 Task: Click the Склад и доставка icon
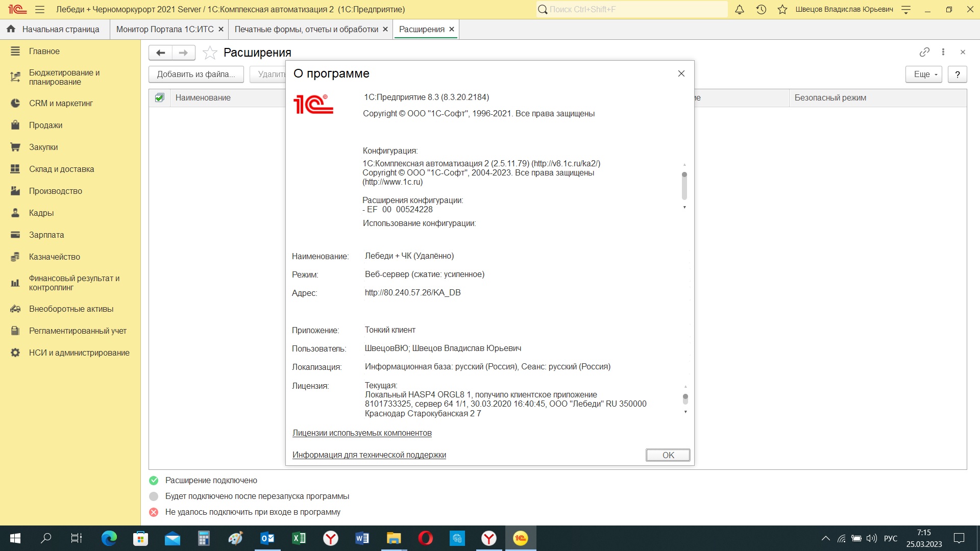[x=15, y=169]
